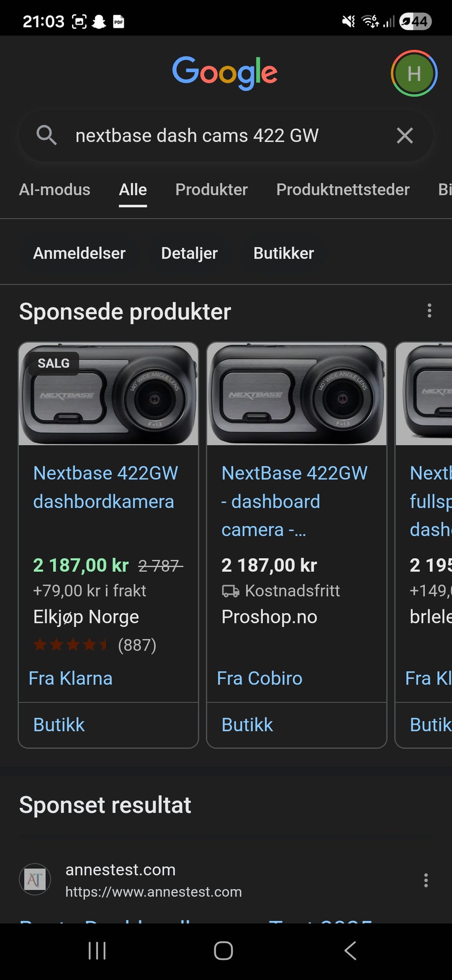Image resolution: width=452 pixels, height=980 pixels.
Task: Select the Anmeldelser filter chip
Action: pyautogui.click(x=79, y=253)
